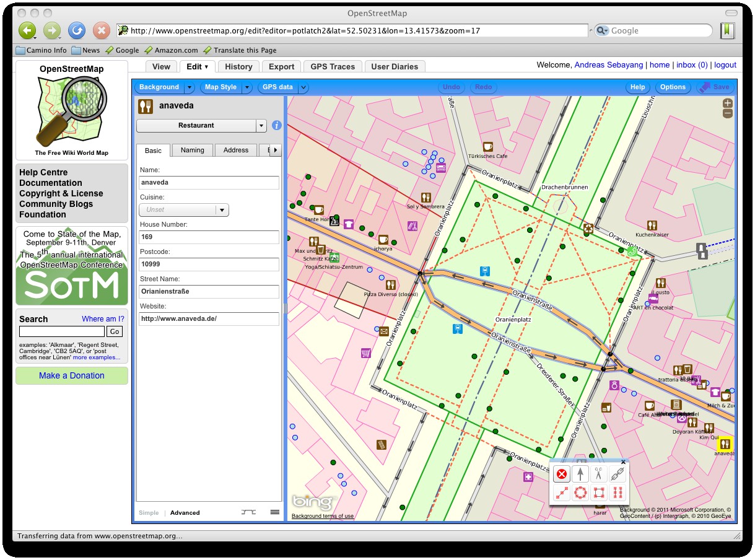Open the GPS Traces tab
755x560 pixels.
(x=333, y=67)
